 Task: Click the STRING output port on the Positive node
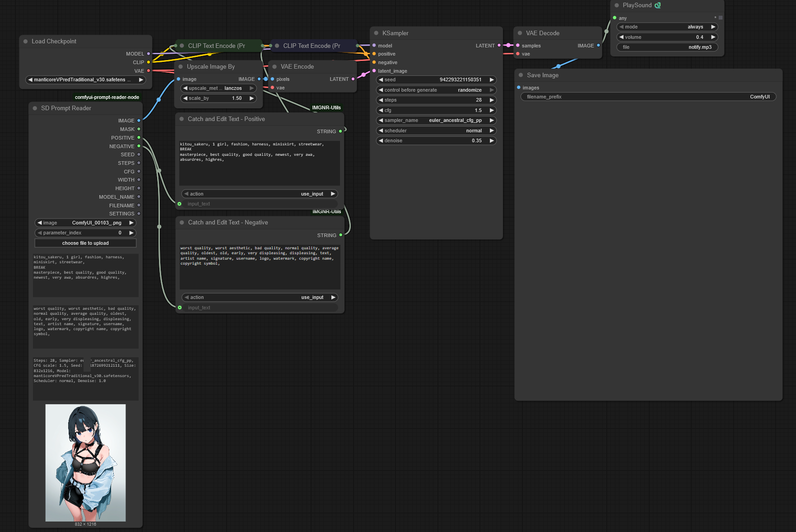tap(340, 131)
